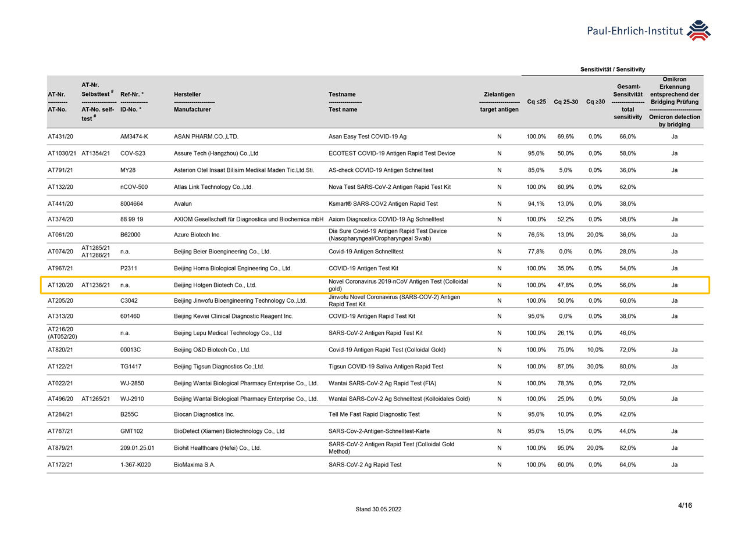Click the page number 4/16

pyautogui.click(x=685, y=506)
